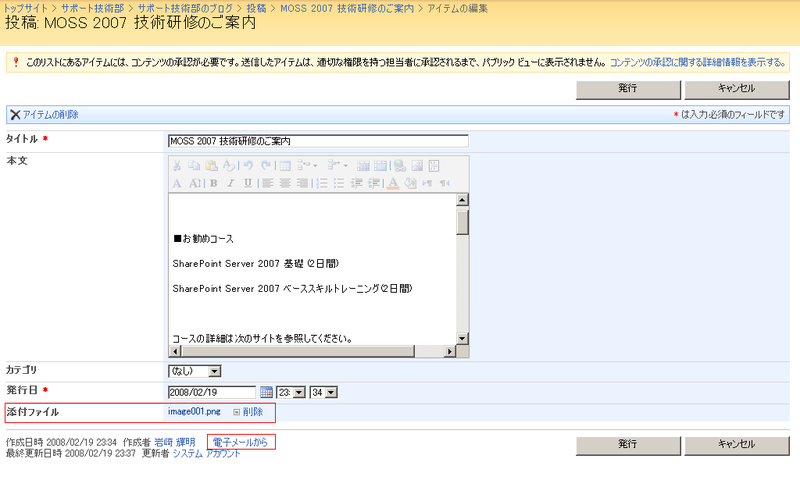This screenshot has height=480, width=800.
Task: Click the Font 'A' icon
Action: coord(177,183)
